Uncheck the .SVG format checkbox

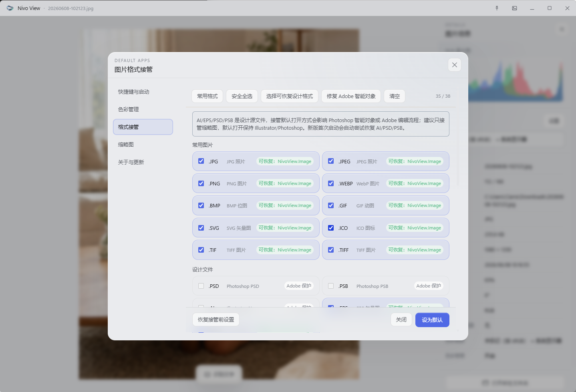tap(201, 227)
